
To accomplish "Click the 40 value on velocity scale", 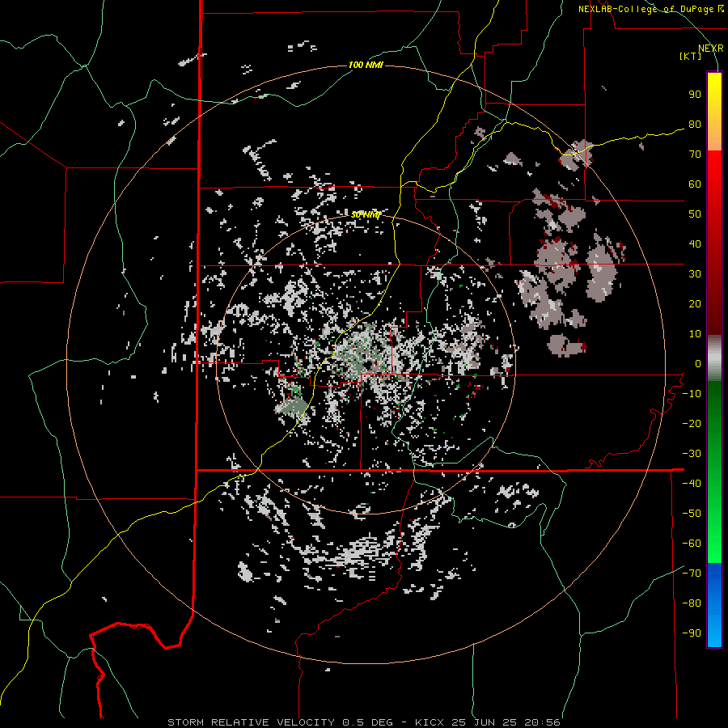I will 695,243.
